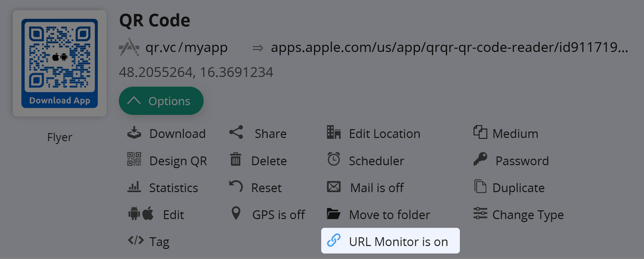Image resolution: width=644 pixels, height=259 pixels.
Task: Click the Download tray icon
Action: [134, 133]
